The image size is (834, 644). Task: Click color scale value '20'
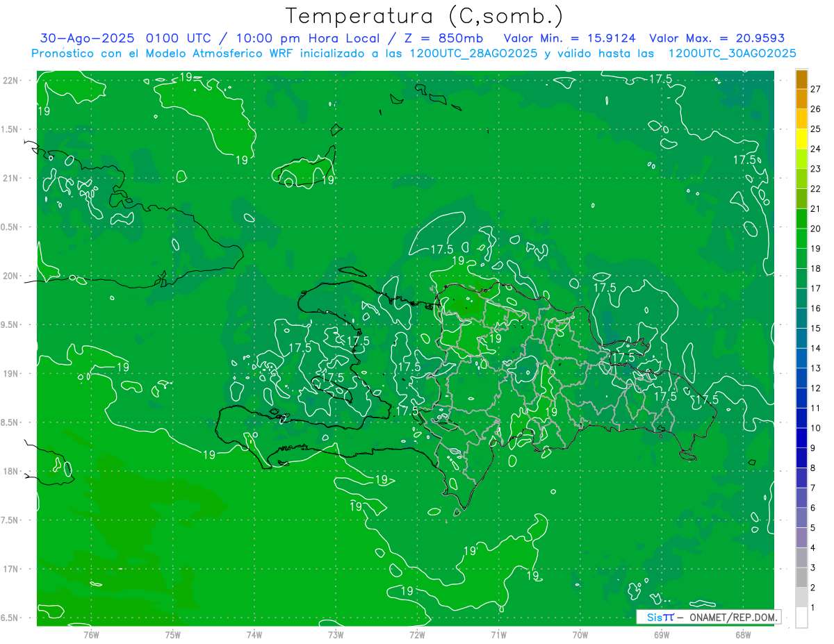coord(815,229)
